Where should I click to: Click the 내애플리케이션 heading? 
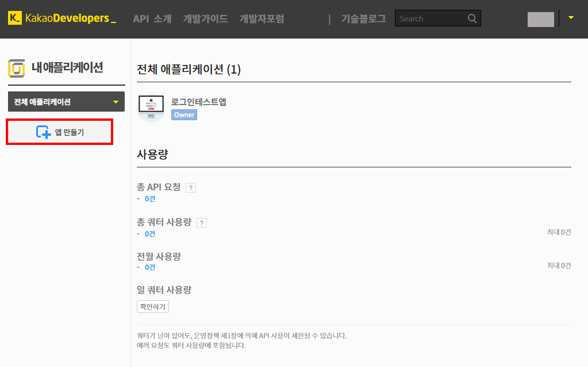point(67,68)
